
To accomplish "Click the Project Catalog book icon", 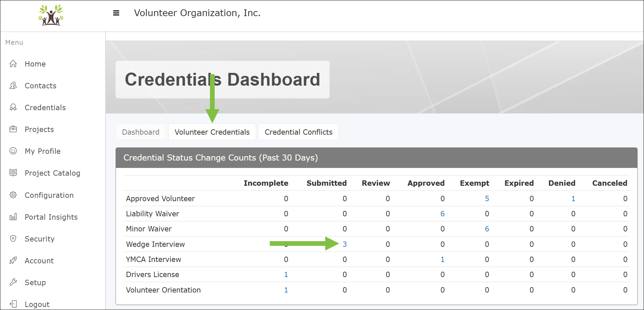I will tap(13, 173).
